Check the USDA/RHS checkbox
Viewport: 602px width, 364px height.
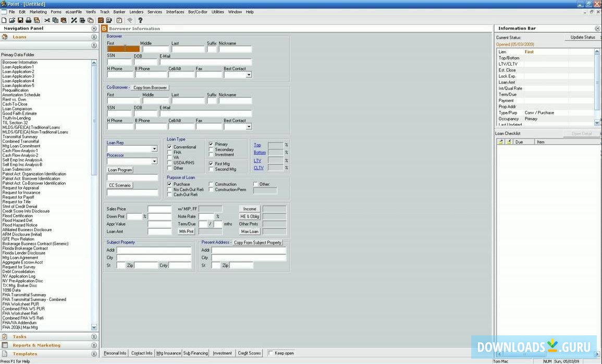pyautogui.click(x=169, y=162)
